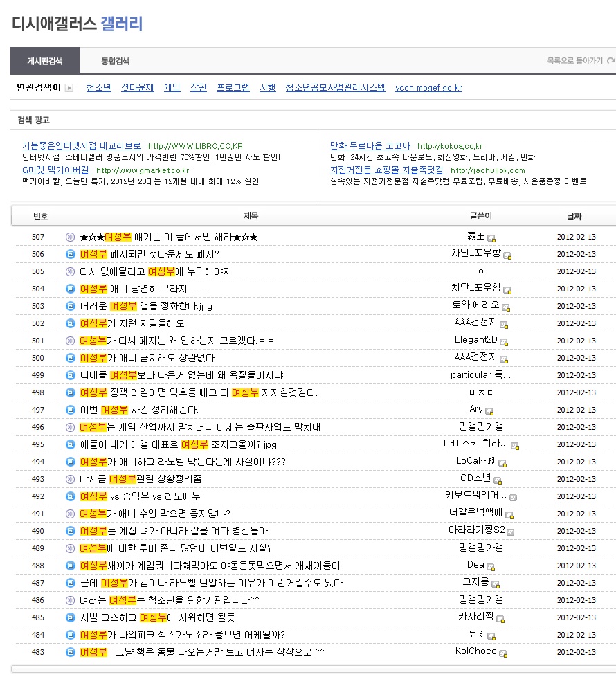Open the ad link 기분좋은인터넷서점 대교리브로
Image resolution: width=616 pixels, height=677 pixels.
pyautogui.click(x=82, y=146)
